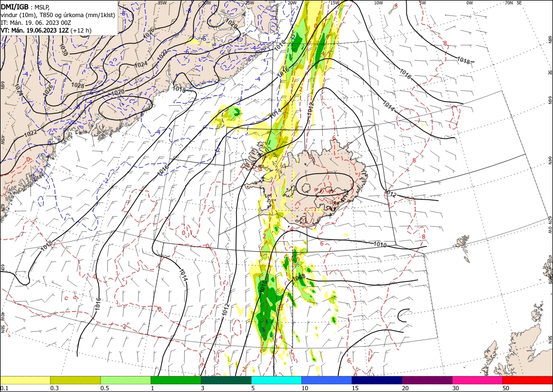553x392 pixels.
Task: Click the 'VT: Mán. 19.06.2023 12Z (+12 h)' line
Action: coord(46,30)
